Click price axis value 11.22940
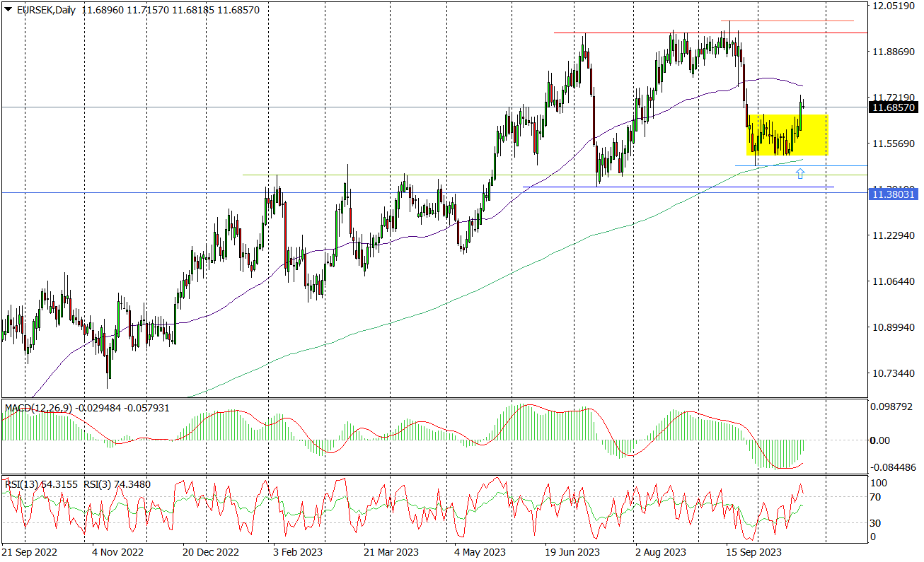Screen dimensions: 924x562 [x=892, y=235]
